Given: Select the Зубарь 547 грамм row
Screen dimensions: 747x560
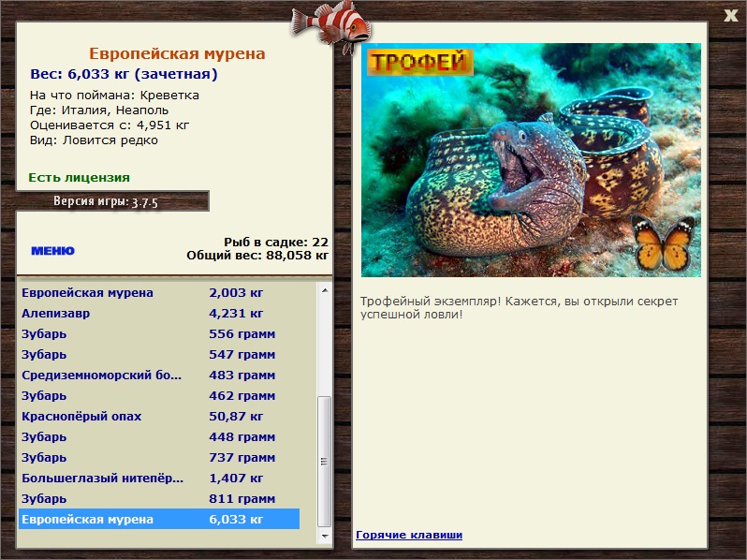Looking at the screenshot, I should (x=159, y=354).
